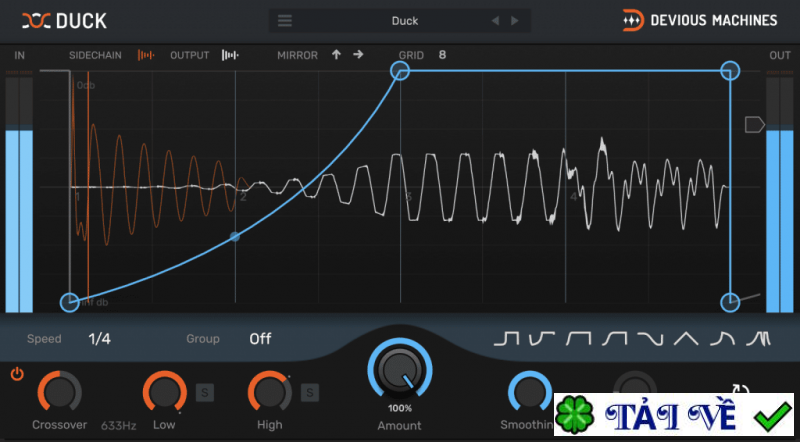Mirror the curve vertically with up arrow
Screen dimensions: 800x442
tap(336, 55)
